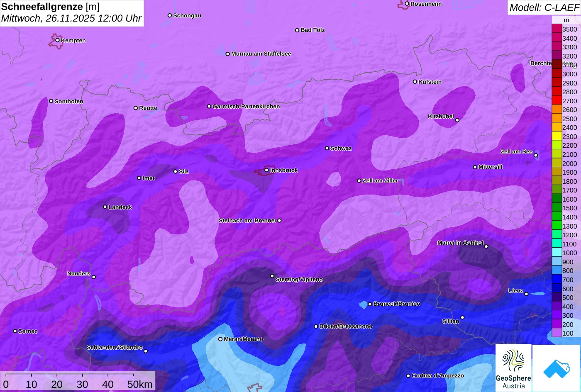Viewport: 581px width, 392px height.
Task: Click the Bruneck/Brunico marker dot
Action: pos(370,304)
